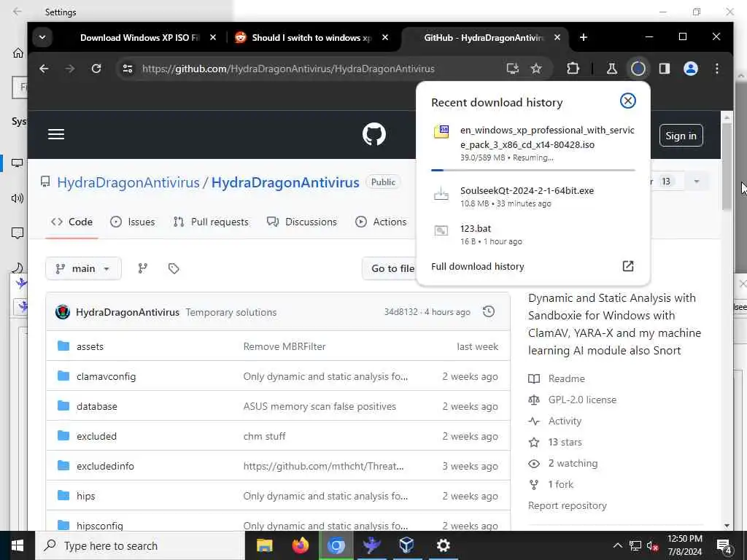View branches icon next to main
Image resolution: width=747 pixels, height=560 pixels.
pyautogui.click(x=142, y=268)
